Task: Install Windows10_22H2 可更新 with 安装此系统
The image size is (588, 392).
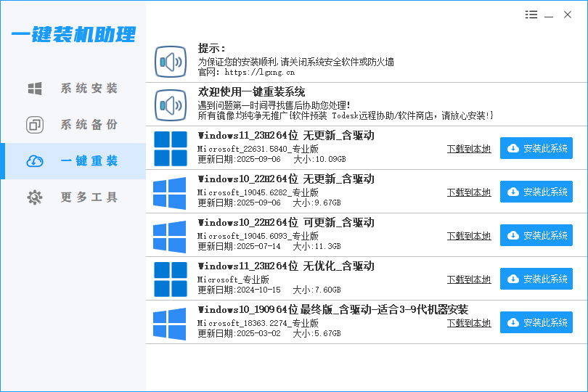Action: tap(536, 236)
